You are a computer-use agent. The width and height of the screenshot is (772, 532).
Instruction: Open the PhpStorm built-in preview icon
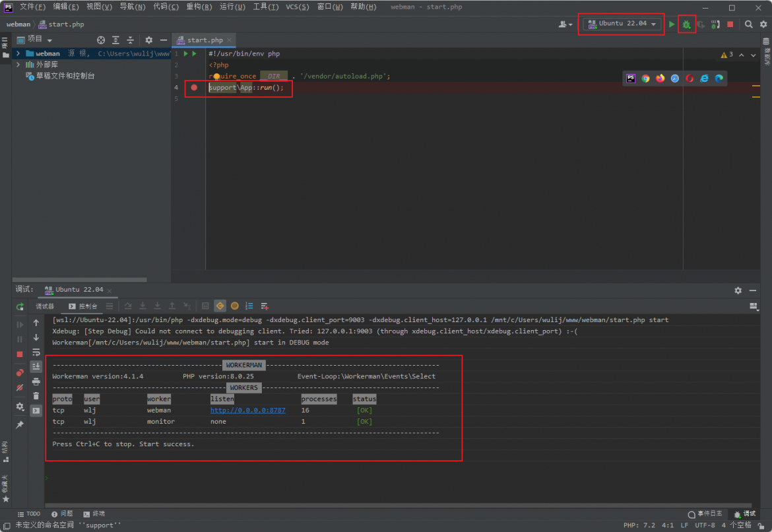(631, 79)
